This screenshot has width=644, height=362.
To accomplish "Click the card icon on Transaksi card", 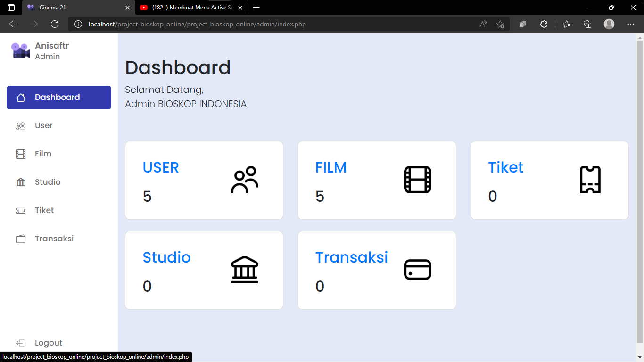I will tap(417, 270).
